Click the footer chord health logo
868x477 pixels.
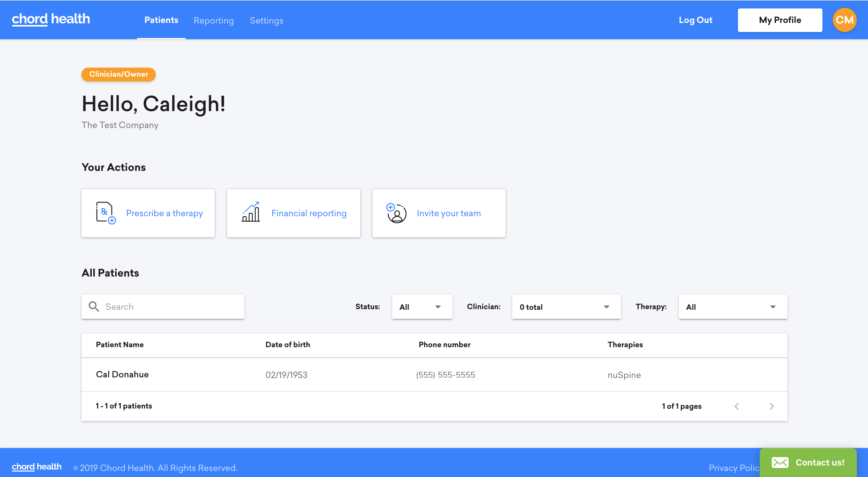coord(37,467)
